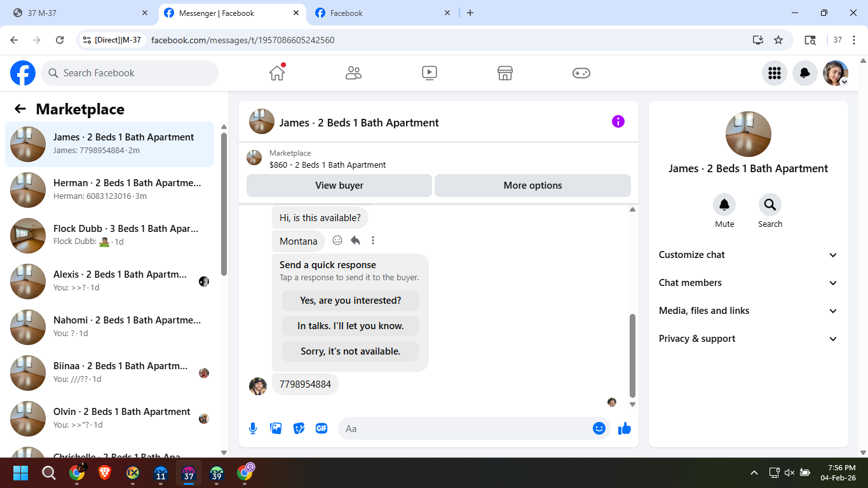Open the nine-dot Menu grid icon
868x488 pixels.
click(774, 73)
